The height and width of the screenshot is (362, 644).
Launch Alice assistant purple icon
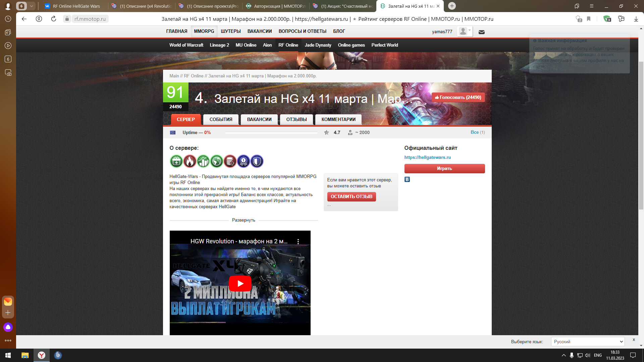[8, 327]
